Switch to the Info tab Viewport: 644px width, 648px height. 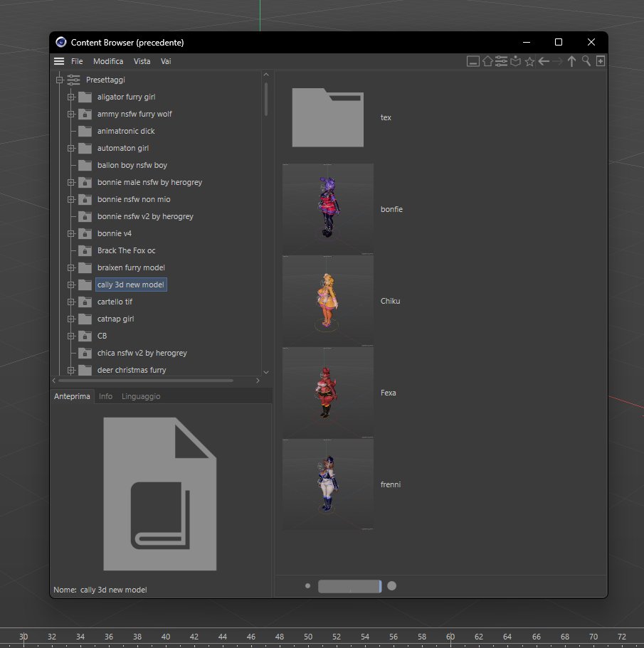(105, 396)
